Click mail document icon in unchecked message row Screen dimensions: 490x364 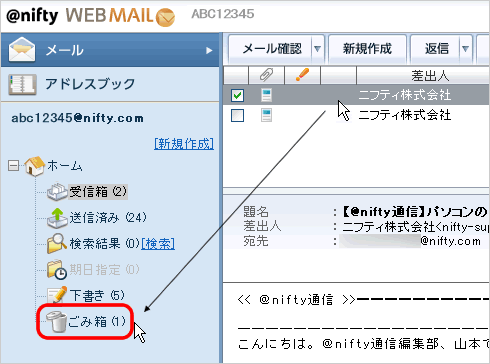[266, 115]
